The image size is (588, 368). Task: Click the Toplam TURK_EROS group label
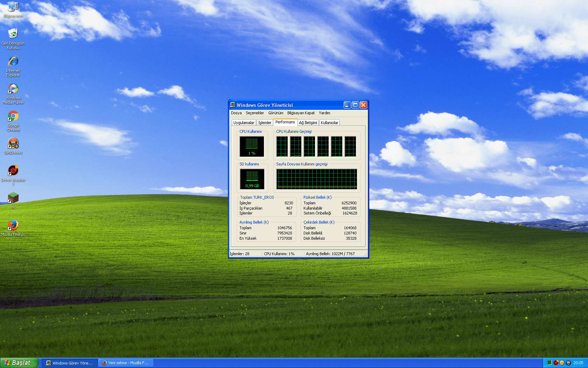[x=257, y=197]
